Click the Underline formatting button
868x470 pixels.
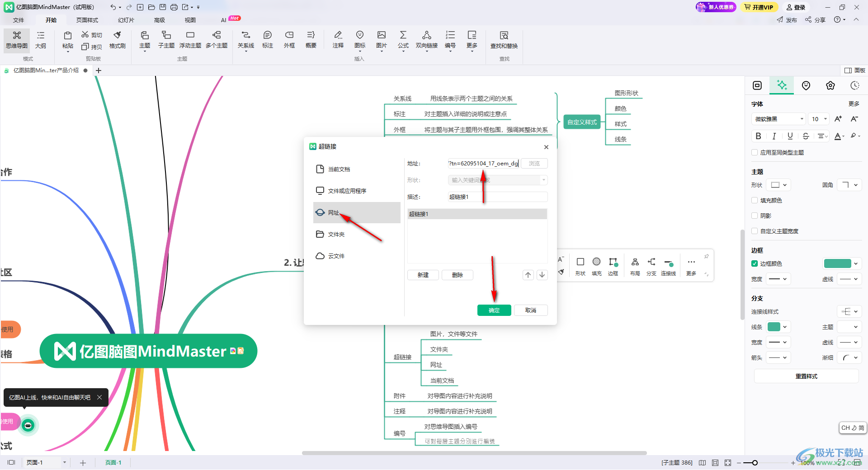(790, 136)
